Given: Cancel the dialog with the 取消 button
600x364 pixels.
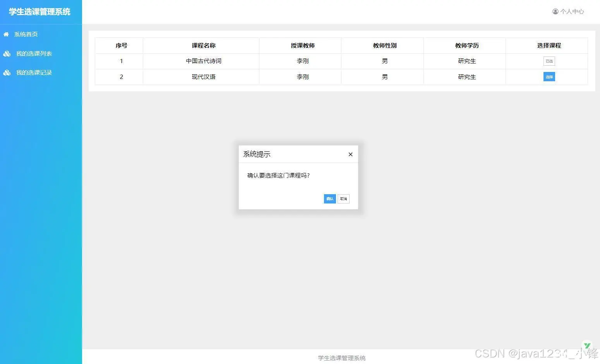Looking at the screenshot, I should tap(343, 199).
